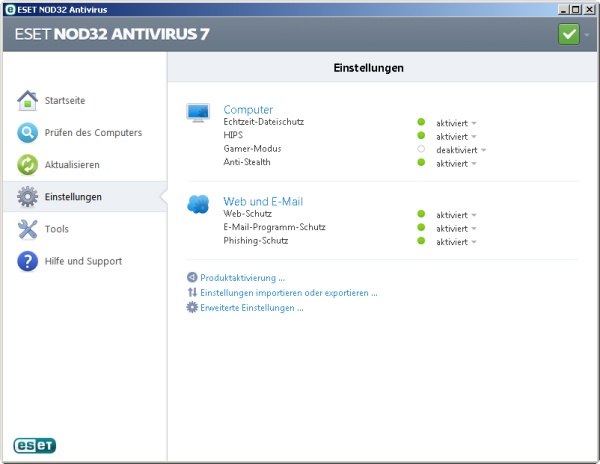Screen dimensions: 600x464
Task: Expand the arrow beside the status checkmark
Action: [x=587, y=35]
